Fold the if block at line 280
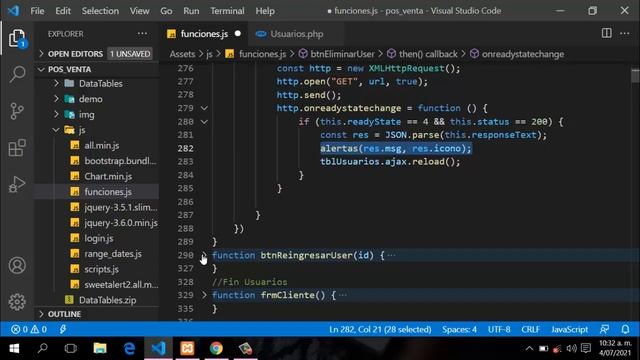The height and width of the screenshot is (360, 640). 204,122
